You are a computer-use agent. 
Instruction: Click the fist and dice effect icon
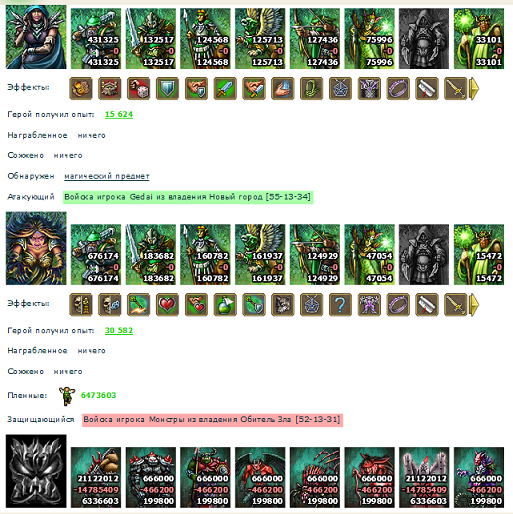click(138, 89)
